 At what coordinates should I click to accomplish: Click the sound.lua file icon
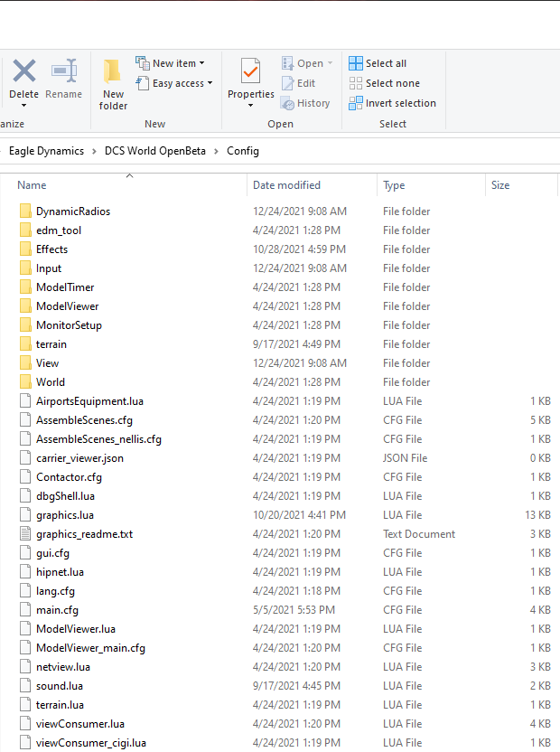tap(25, 686)
